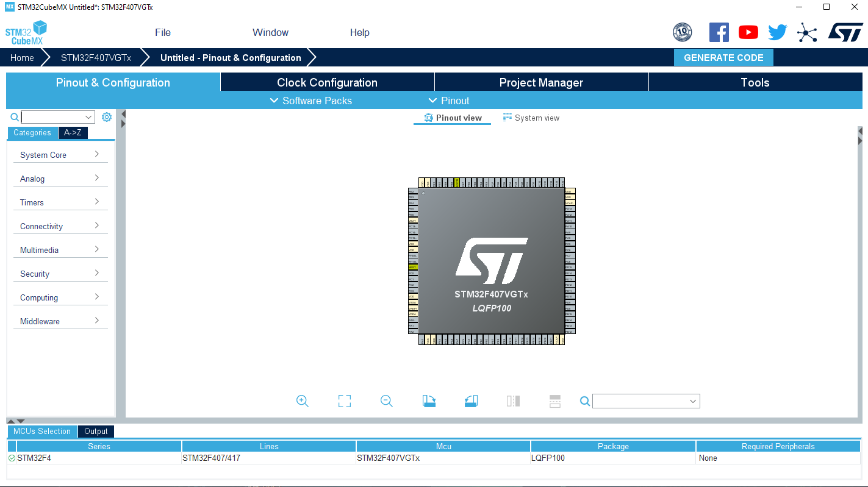
Task: Open the search settings gear icon
Action: point(107,116)
